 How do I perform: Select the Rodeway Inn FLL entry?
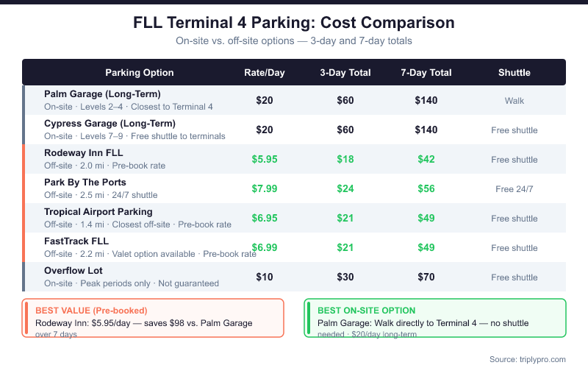[x=85, y=153]
